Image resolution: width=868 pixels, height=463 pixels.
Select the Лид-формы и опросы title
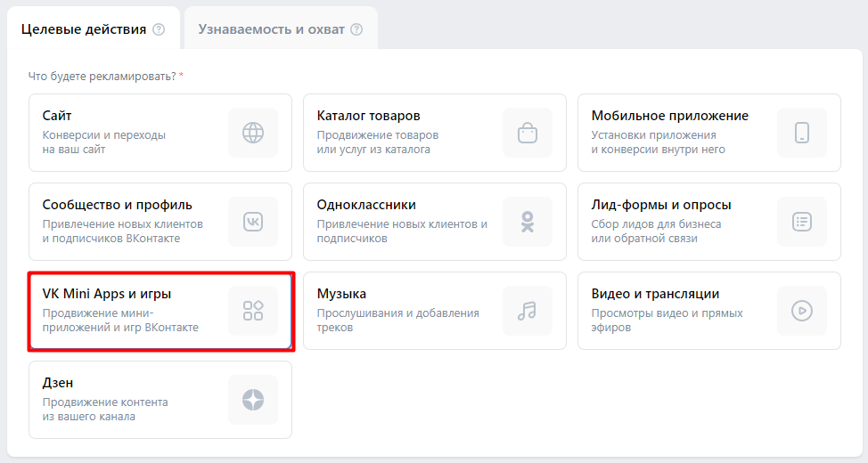coord(661,205)
